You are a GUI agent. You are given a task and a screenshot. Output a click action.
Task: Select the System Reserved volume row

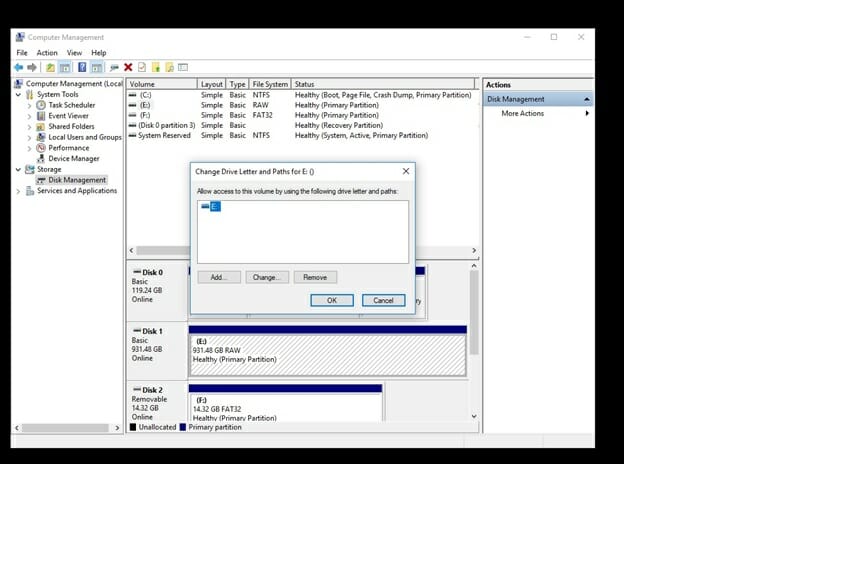(x=300, y=136)
